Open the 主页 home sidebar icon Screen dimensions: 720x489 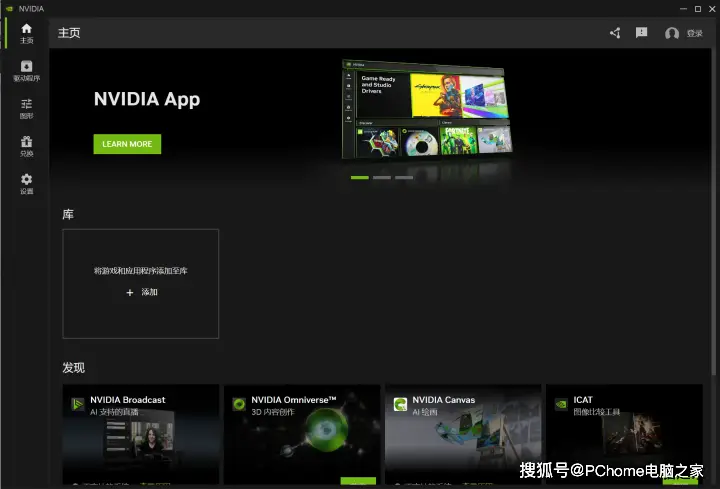27,34
